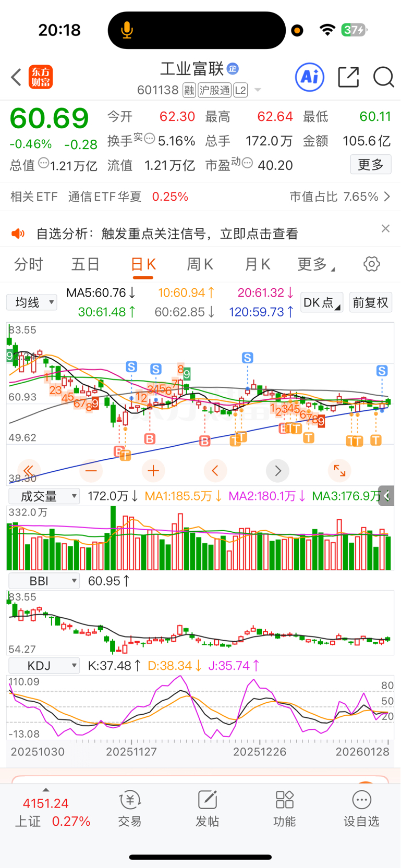This screenshot has width=401, height=868.
Task: Tap the rightmost blue S marker
Action: pyautogui.click(x=382, y=371)
